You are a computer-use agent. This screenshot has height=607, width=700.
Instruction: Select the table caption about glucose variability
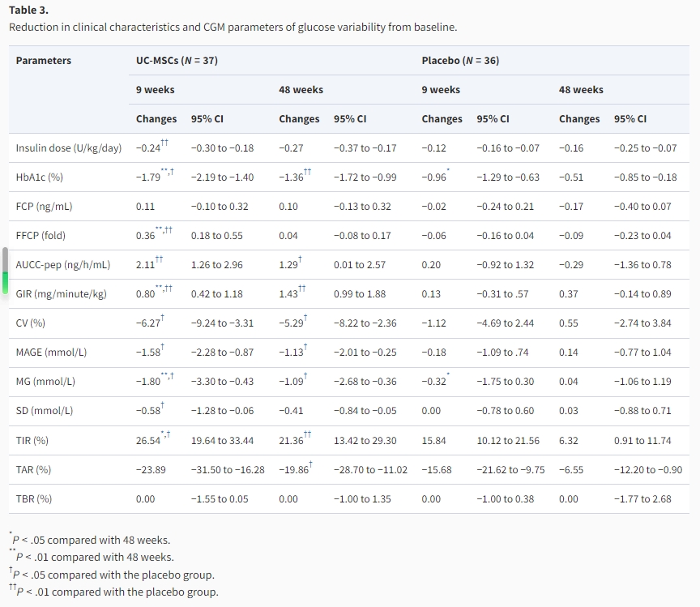tap(233, 27)
